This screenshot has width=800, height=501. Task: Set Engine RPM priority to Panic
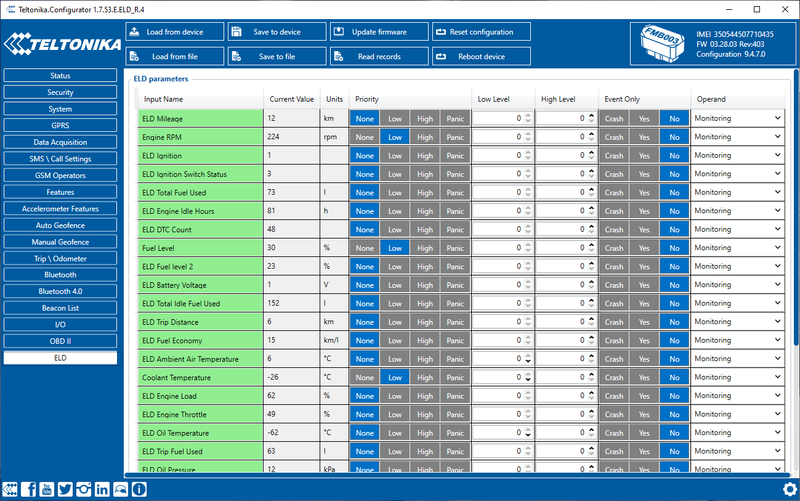click(455, 137)
